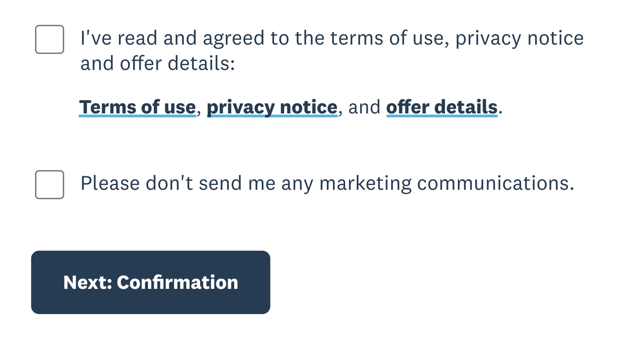
Task: Click offer details to review the offer
Action: tap(442, 107)
